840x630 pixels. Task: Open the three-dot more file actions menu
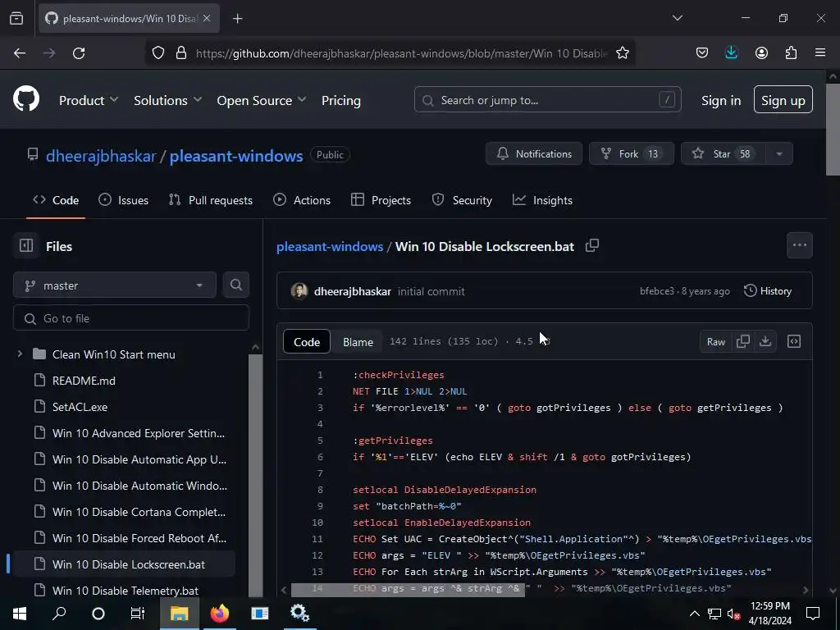point(800,245)
